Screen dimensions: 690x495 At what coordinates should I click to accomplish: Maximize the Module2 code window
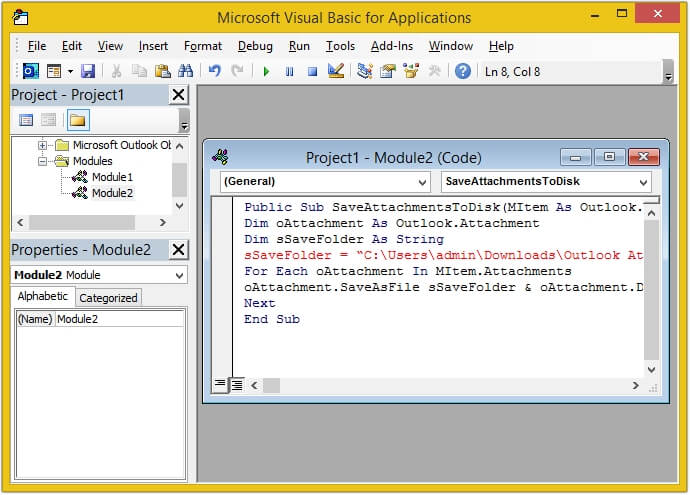click(x=609, y=157)
